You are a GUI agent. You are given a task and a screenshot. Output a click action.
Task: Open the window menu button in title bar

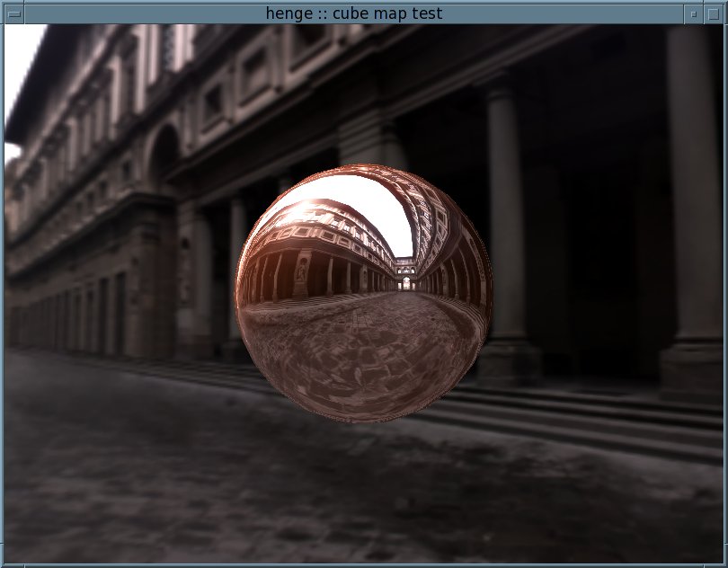point(14,14)
